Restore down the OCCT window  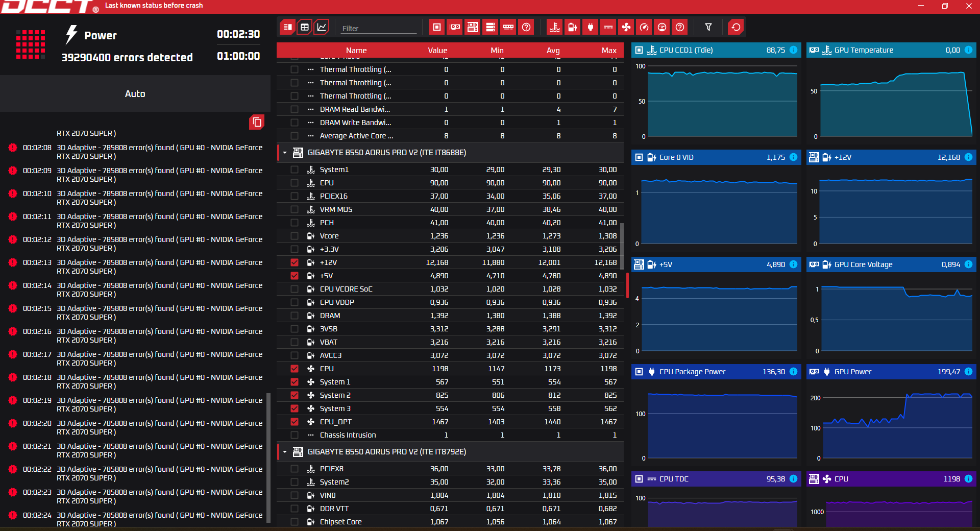click(x=945, y=6)
